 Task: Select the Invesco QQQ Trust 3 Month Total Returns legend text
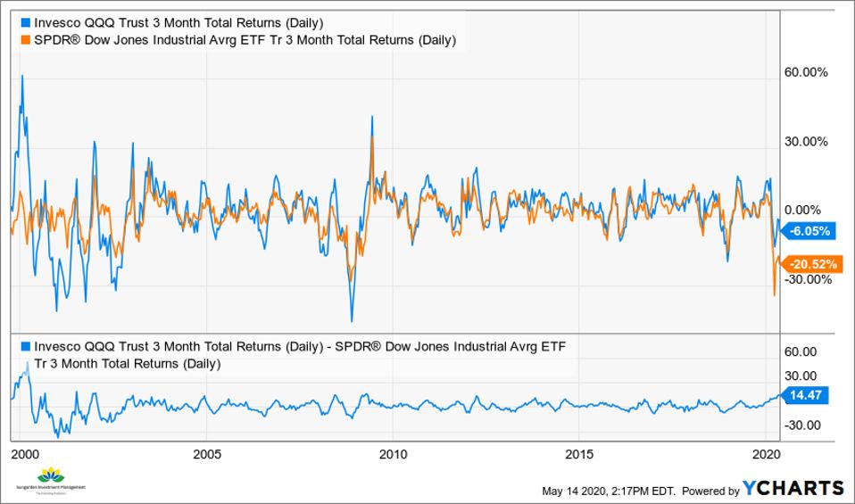tap(178, 23)
